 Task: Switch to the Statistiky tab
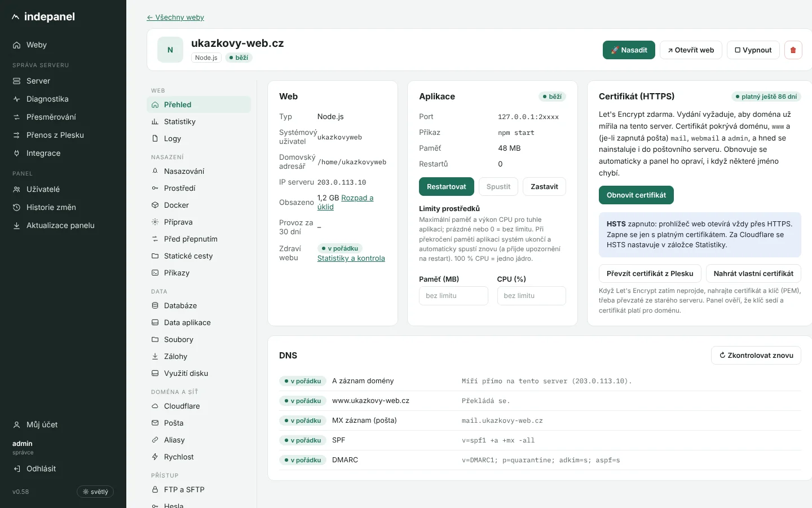point(198,121)
